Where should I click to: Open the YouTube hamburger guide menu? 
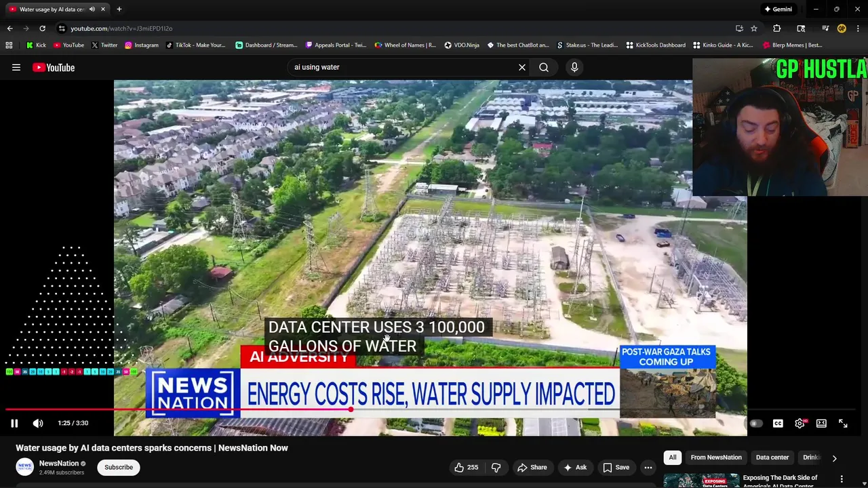[x=16, y=67]
